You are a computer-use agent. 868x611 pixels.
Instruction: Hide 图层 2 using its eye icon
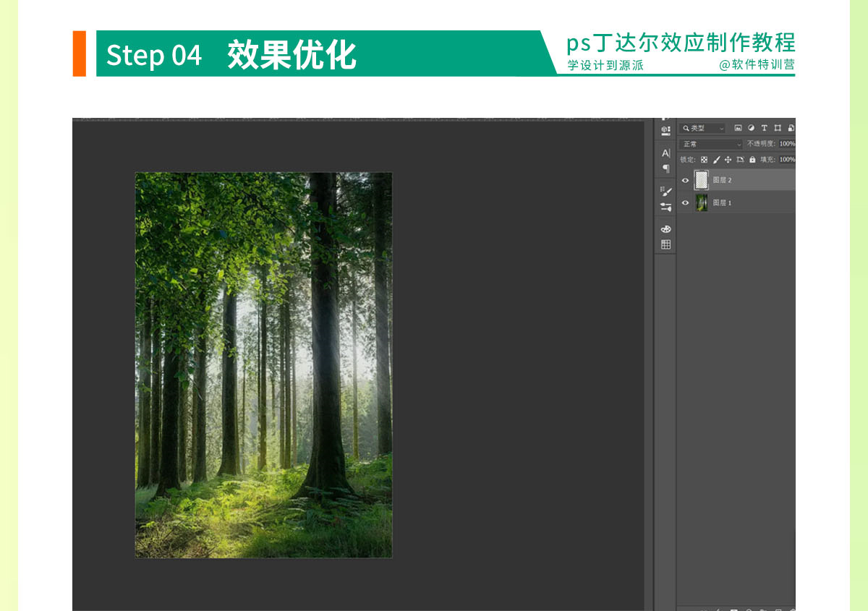[686, 180]
